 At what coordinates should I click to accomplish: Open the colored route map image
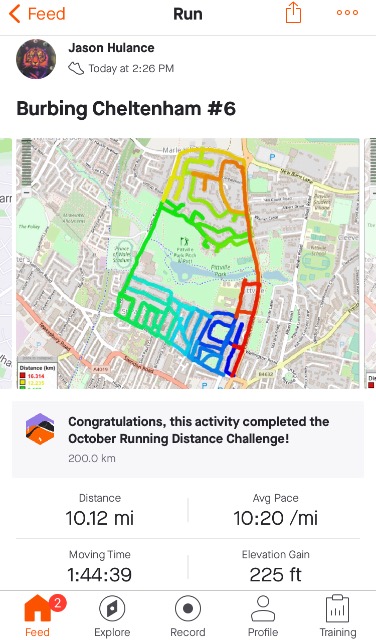click(188, 263)
